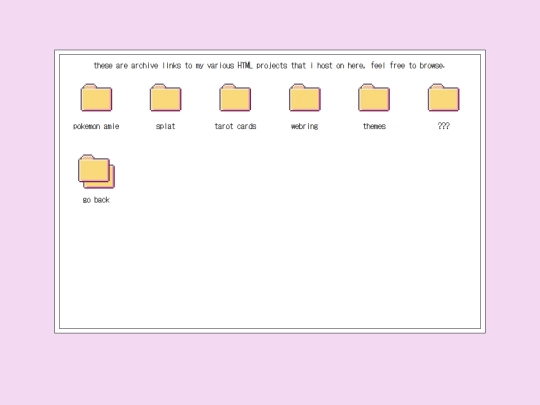This screenshot has width=540, height=405.
Task: Click the archive links intro sentence
Action: click(269, 65)
